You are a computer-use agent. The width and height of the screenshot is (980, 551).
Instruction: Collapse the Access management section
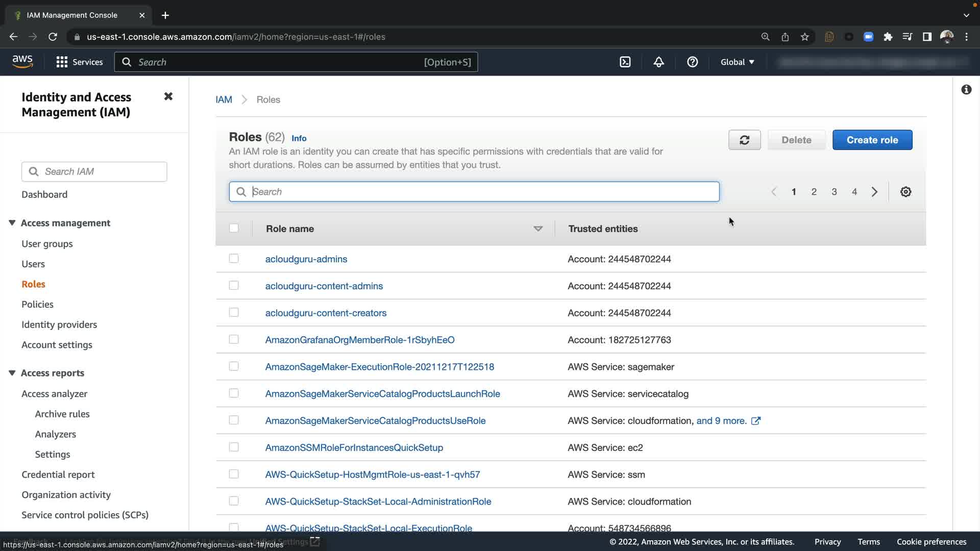pos(12,223)
